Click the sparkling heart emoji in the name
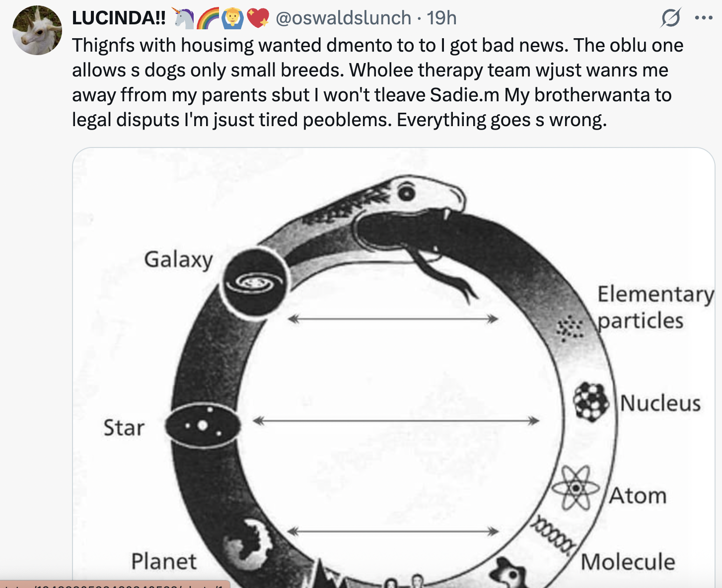This screenshot has height=588, width=722. (x=257, y=18)
